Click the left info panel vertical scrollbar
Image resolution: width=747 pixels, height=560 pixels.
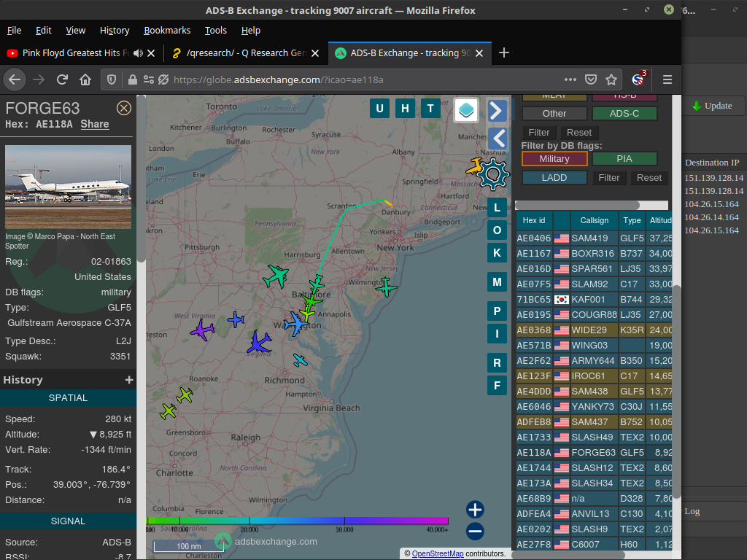(x=141, y=179)
